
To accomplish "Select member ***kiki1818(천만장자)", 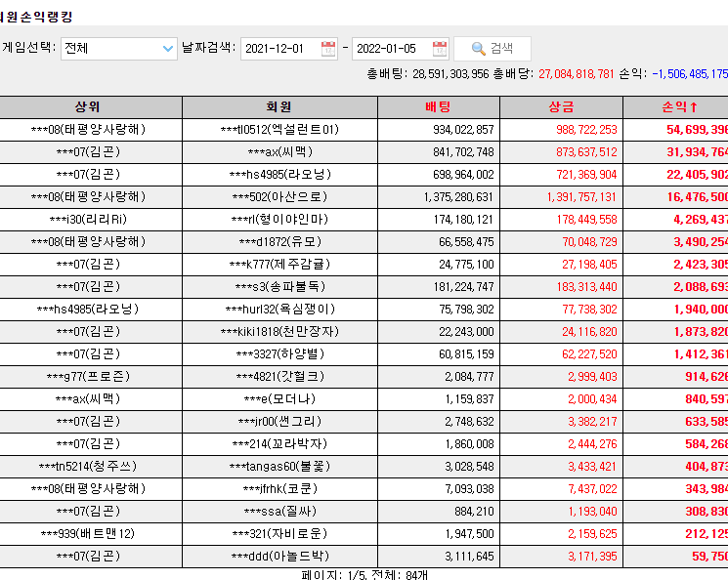I will (x=279, y=331).
